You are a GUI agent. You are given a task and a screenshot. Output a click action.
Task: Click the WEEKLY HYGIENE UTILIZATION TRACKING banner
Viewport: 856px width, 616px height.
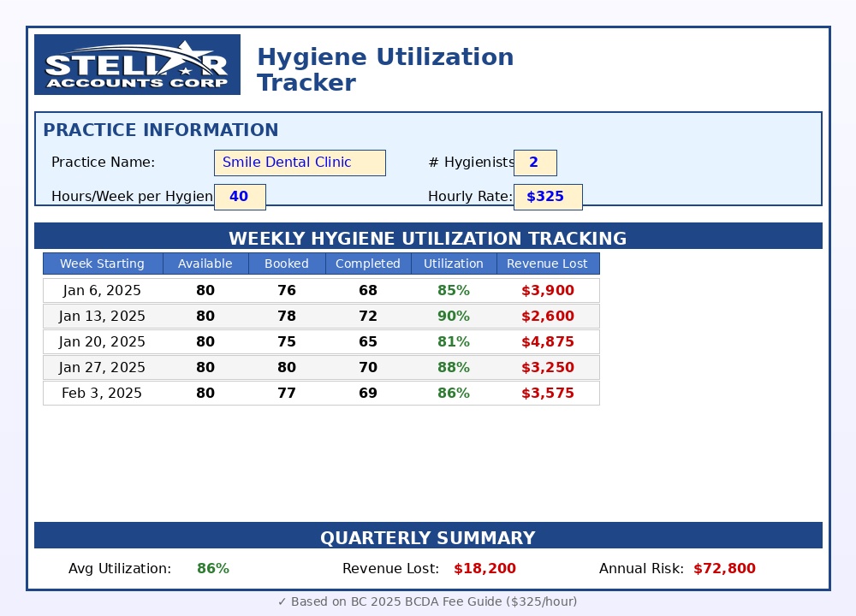click(428, 239)
